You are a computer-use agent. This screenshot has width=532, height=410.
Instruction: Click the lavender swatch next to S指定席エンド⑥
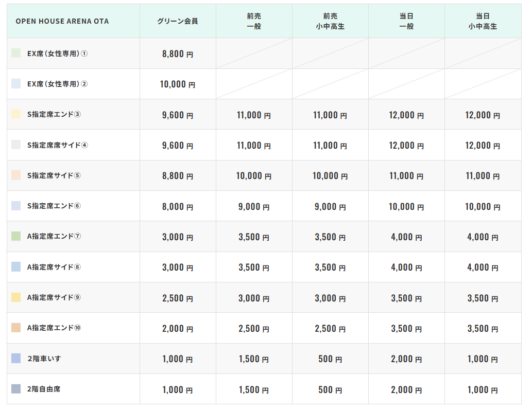coord(16,206)
